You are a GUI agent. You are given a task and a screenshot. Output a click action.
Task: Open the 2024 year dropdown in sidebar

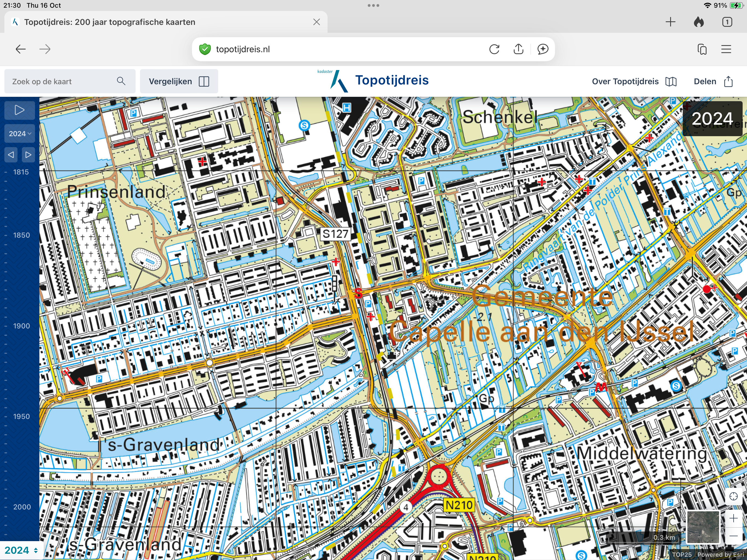[x=20, y=133]
